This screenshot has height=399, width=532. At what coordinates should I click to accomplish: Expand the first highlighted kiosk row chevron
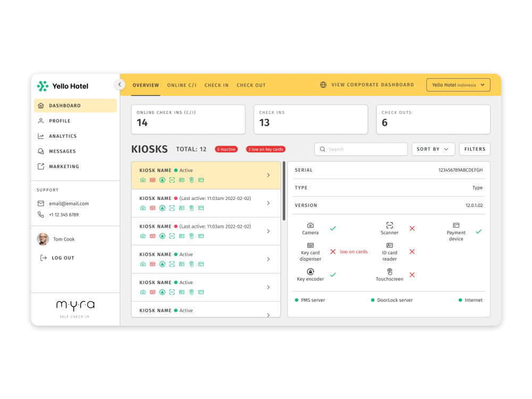pos(268,174)
